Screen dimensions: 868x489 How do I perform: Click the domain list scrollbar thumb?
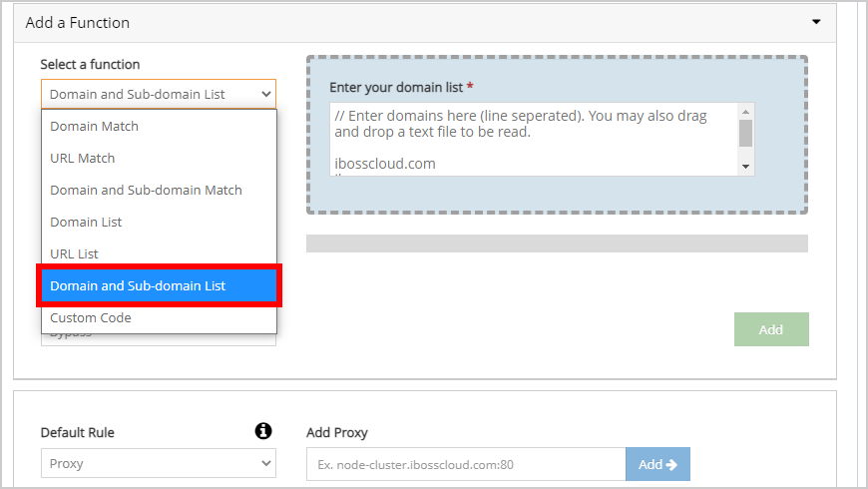(x=745, y=134)
